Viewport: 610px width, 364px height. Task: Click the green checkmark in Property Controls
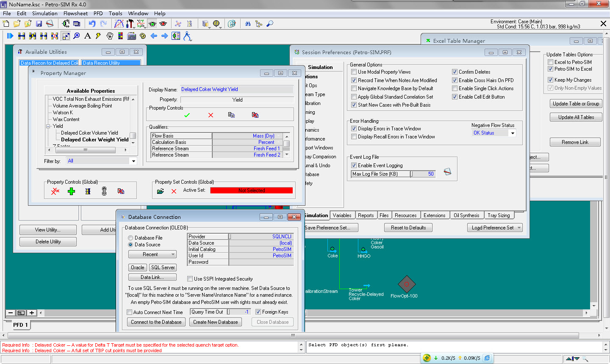187,115
